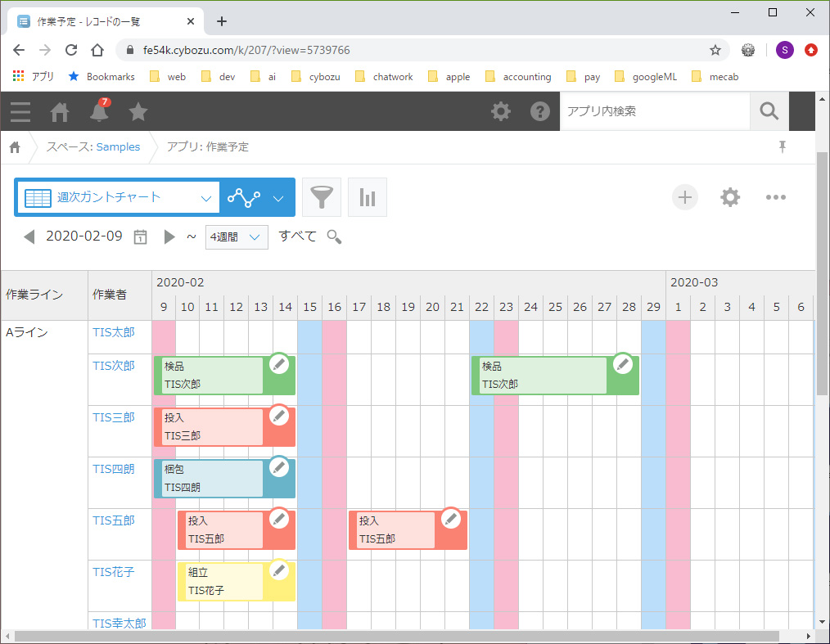
Task: Open the TIS太郎 worker link
Action: tap(113, 332)
